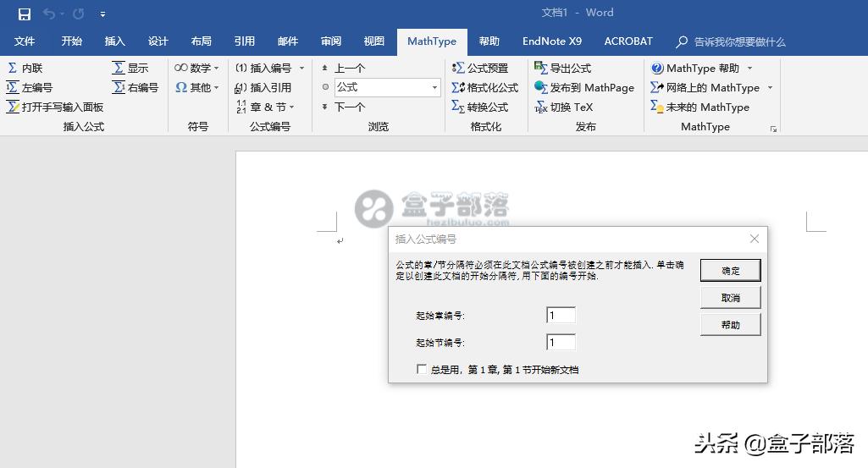
Task: Click 转换公式 convert equations
Action: [480, 107]
